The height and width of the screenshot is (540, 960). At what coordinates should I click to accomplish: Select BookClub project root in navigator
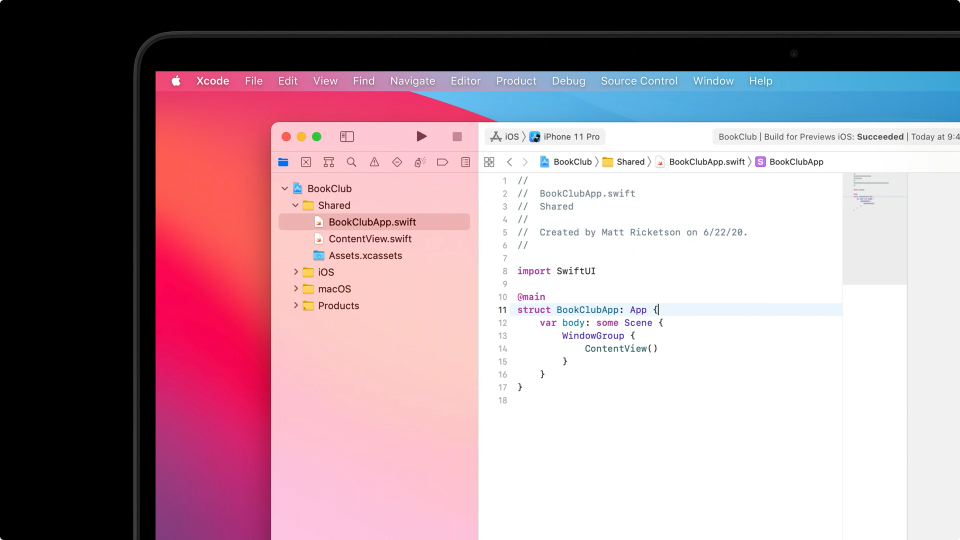[375, 189]
